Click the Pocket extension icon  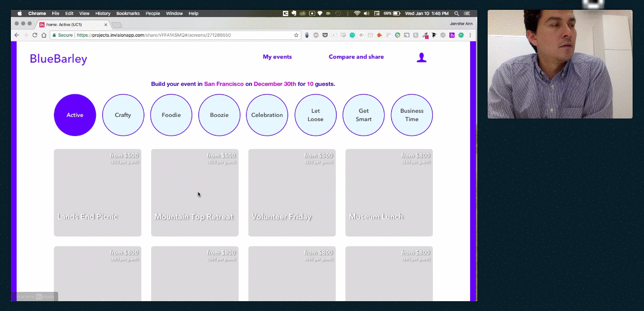(x=325, y=35)
